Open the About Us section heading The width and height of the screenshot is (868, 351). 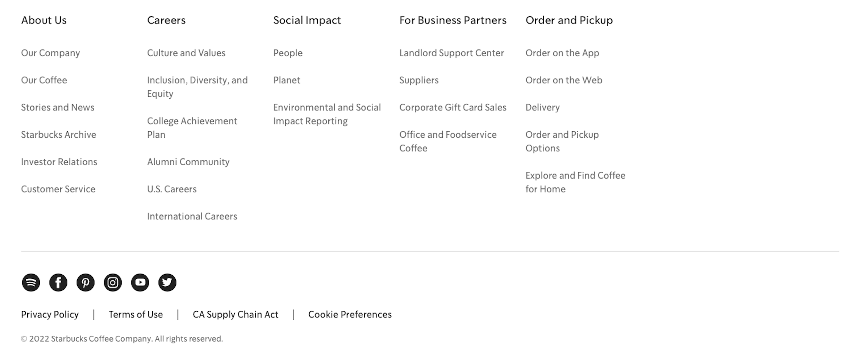pos(44,20)
